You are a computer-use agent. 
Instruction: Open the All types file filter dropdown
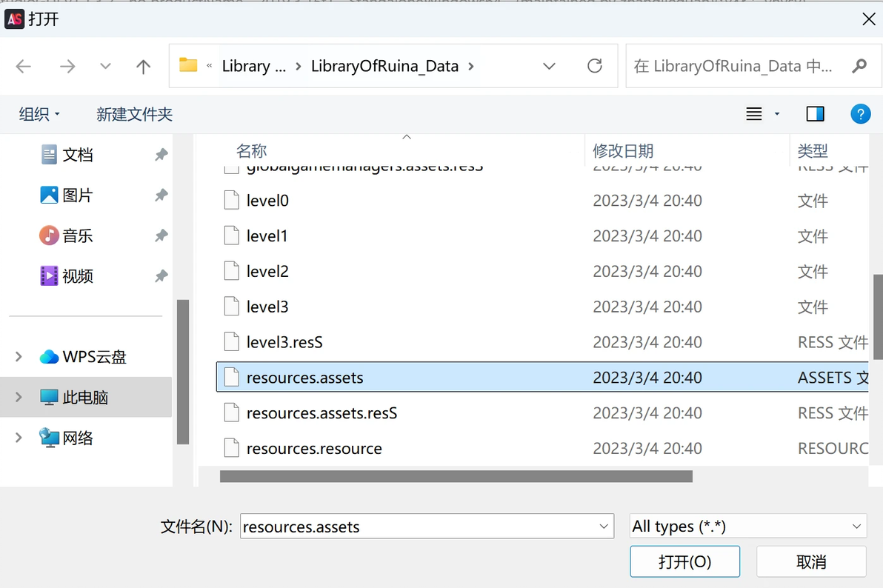(747, 527)
